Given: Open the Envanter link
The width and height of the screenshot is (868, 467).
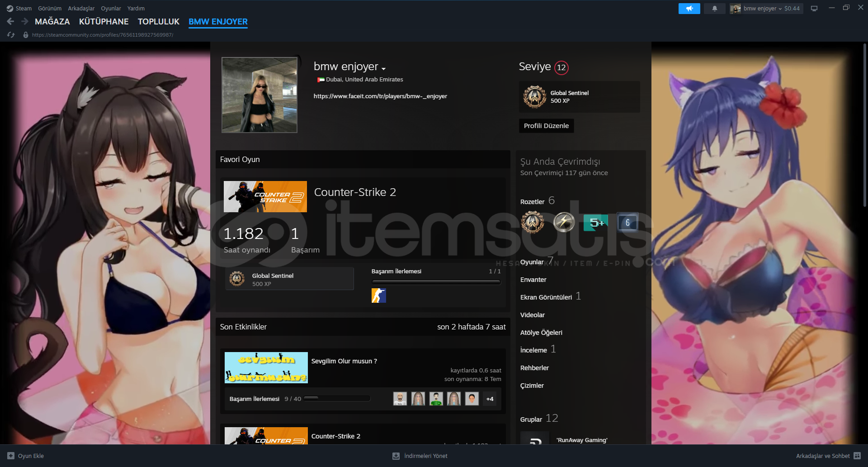Looking at the screenshot, I should pyautogui.click(x=533, y=280).
